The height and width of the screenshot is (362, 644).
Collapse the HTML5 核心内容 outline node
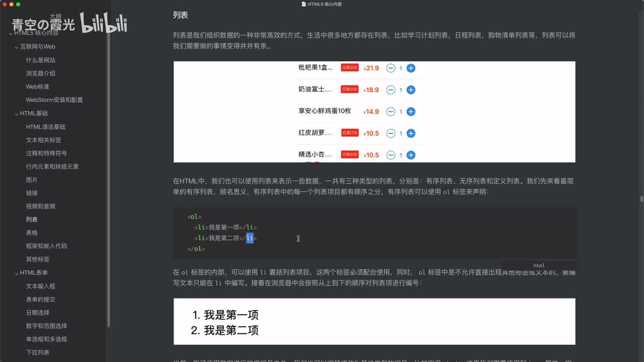(10, 33)
